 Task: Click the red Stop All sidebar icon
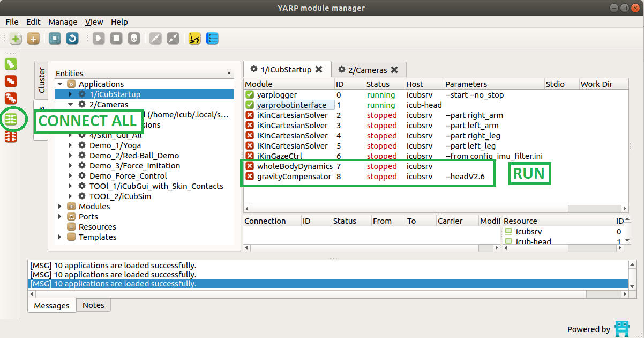tap(11, 82)
